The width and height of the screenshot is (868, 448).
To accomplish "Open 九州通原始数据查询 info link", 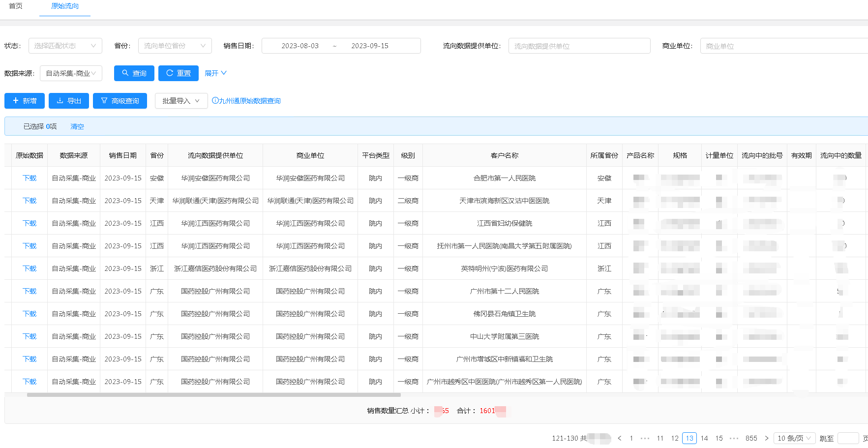I will click(246, 101).
